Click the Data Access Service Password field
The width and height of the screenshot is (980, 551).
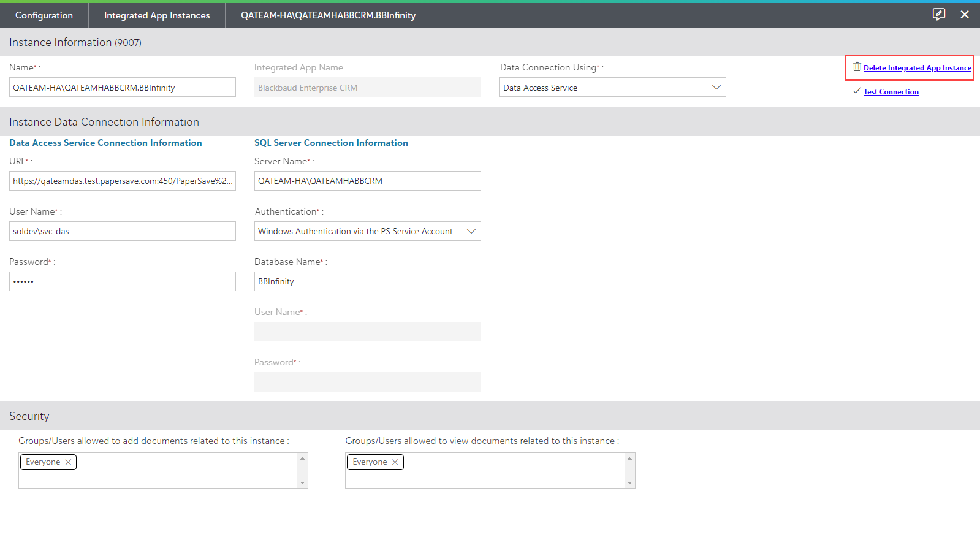(123, 281)
